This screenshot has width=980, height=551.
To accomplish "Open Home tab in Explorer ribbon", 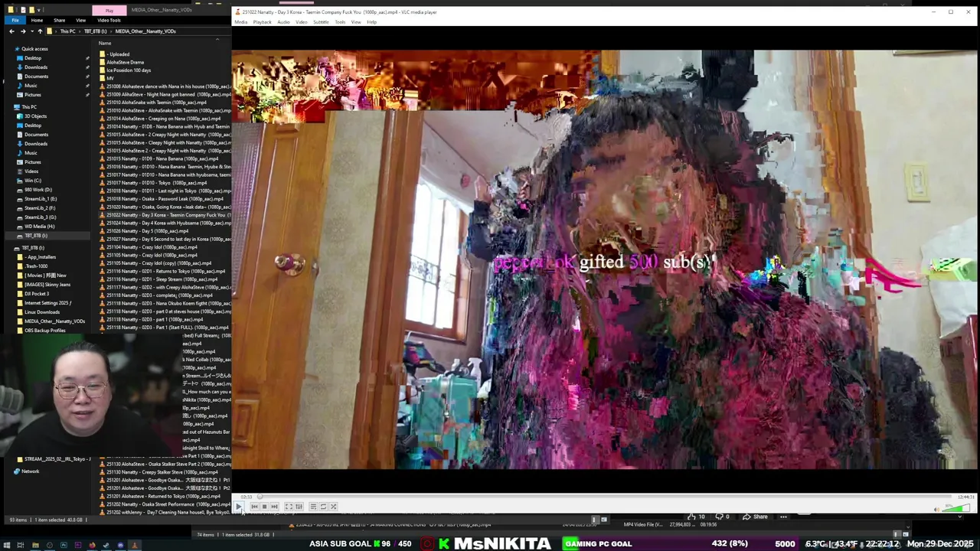I will (37, 21).
